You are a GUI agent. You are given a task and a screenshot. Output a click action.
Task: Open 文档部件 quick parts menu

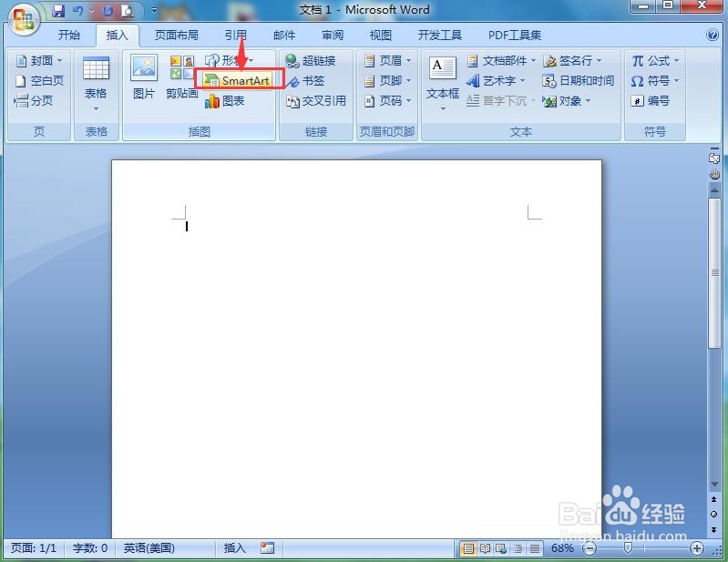[x=501, y=61]
